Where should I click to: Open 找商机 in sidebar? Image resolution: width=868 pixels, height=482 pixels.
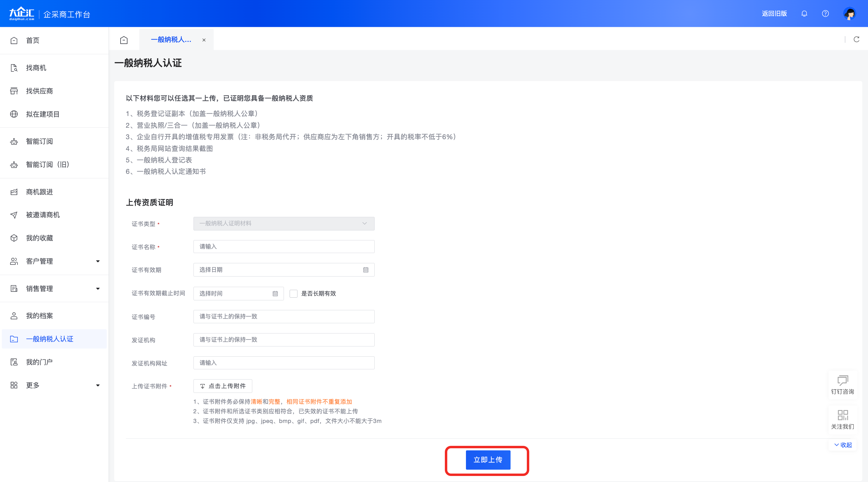pyautogui.click(x=54, y=68)
